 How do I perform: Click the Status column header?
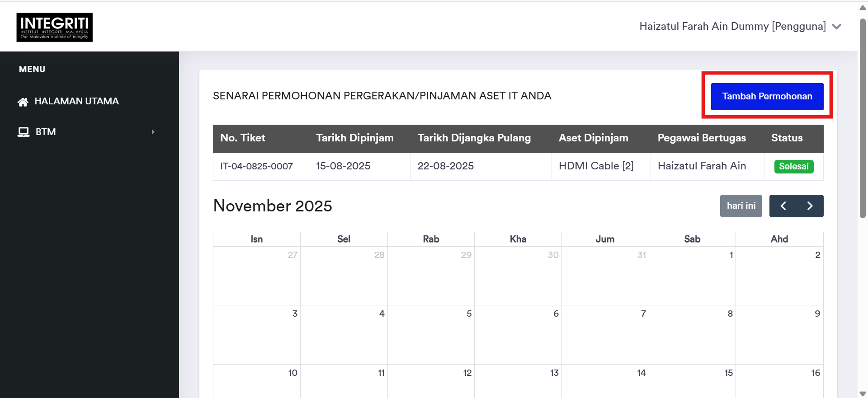[x=787, y=138]
